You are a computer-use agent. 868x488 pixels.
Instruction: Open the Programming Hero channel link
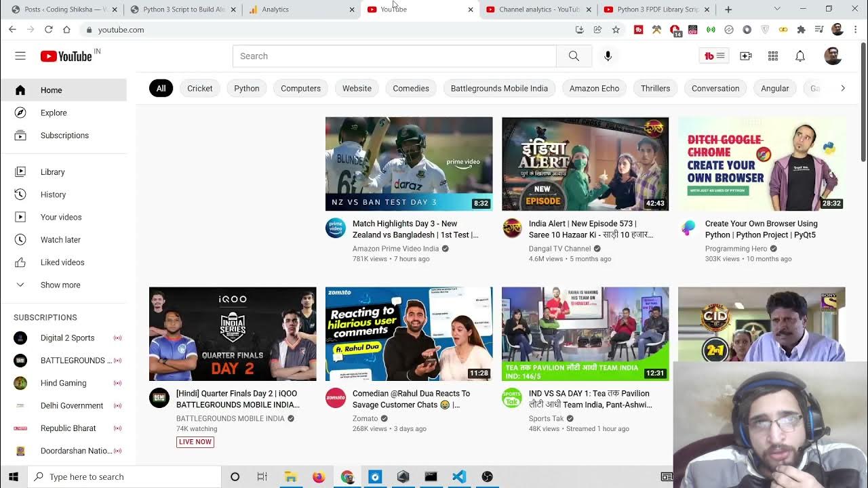(736, 249)
